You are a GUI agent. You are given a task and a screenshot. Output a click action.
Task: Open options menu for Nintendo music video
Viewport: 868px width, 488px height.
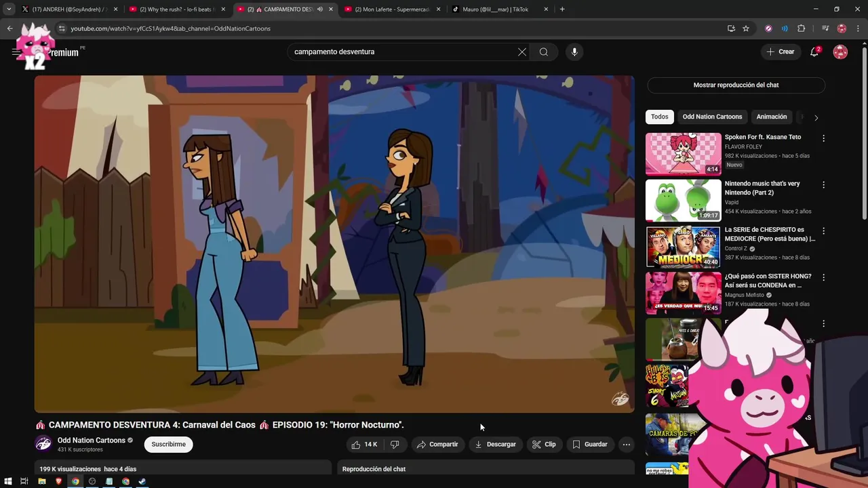823,184
